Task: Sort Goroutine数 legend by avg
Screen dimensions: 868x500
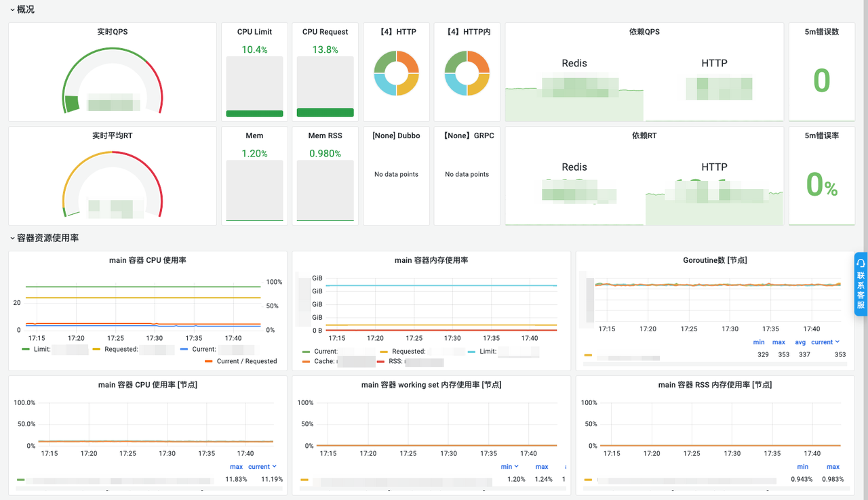Action: [x=800, y=342]
